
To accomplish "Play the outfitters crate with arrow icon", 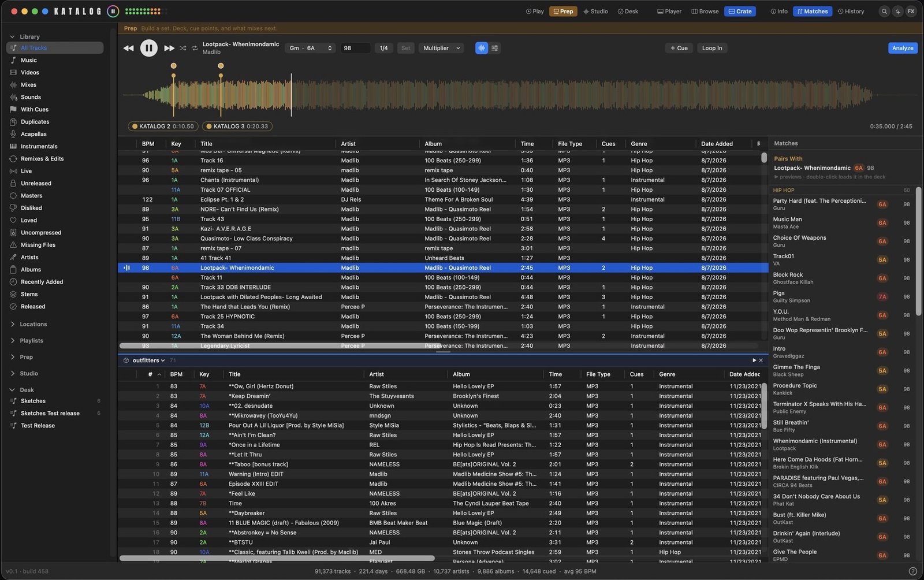I will [x=754, y=360].
